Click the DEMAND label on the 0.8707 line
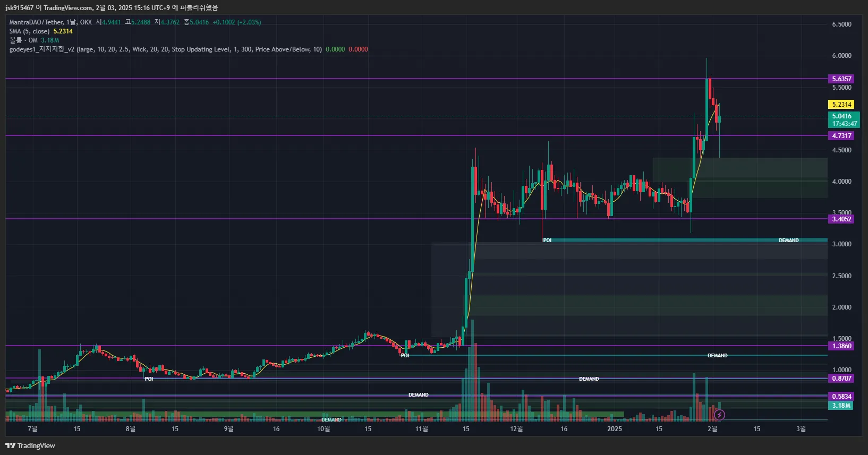 pos(589,379)
